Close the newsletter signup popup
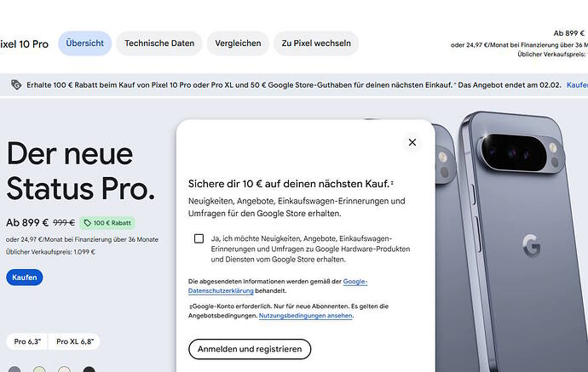The height and width of the screenshot is (372, 588). [412, 142]
